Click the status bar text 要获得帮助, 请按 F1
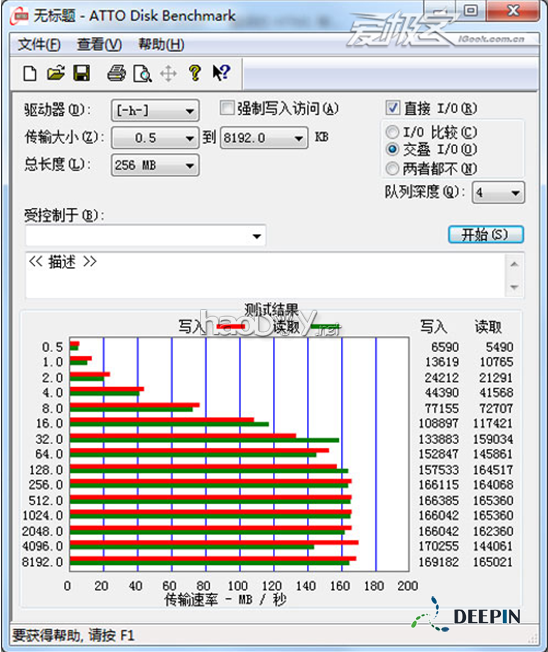Viewport: 548px width, 652px height. (73, 635)
